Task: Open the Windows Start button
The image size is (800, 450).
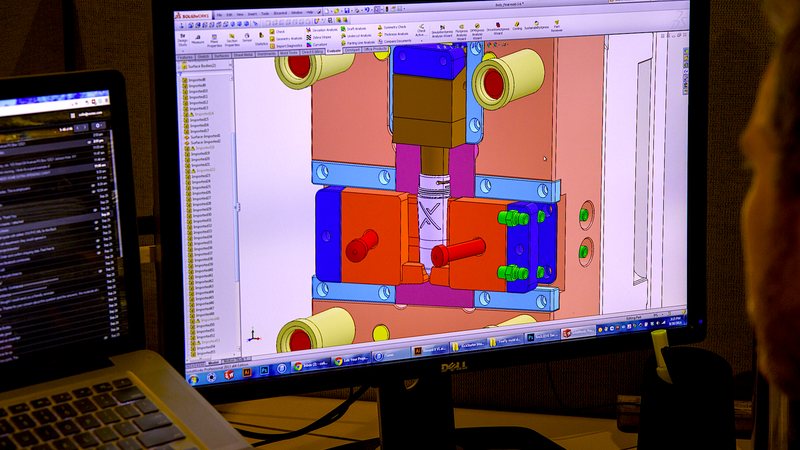Action: click(193, 380)
